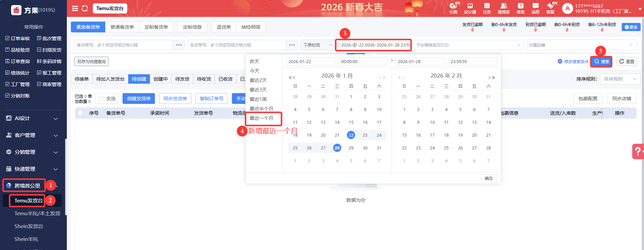Open the 分销 icon in the top bar

coord(453,8)
